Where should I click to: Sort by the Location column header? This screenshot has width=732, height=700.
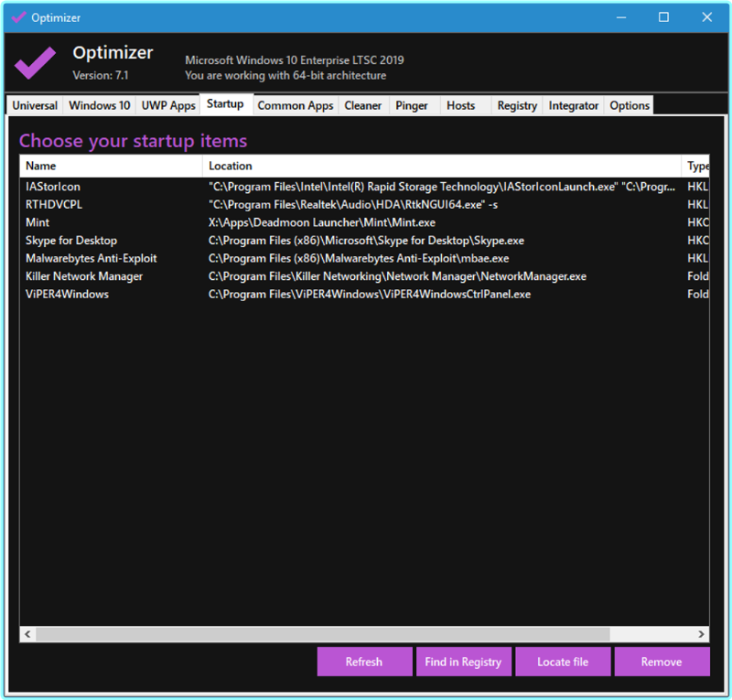[x=442, y=166]
